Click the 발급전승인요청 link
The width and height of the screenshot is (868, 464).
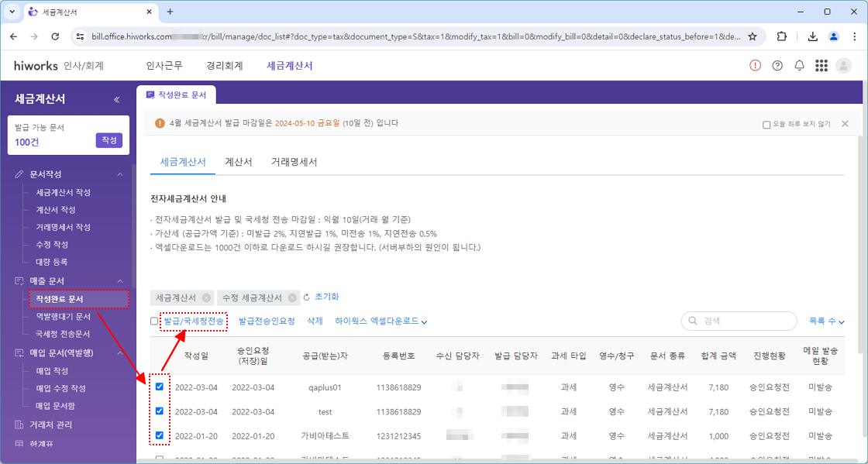click(x=267, y=321)
